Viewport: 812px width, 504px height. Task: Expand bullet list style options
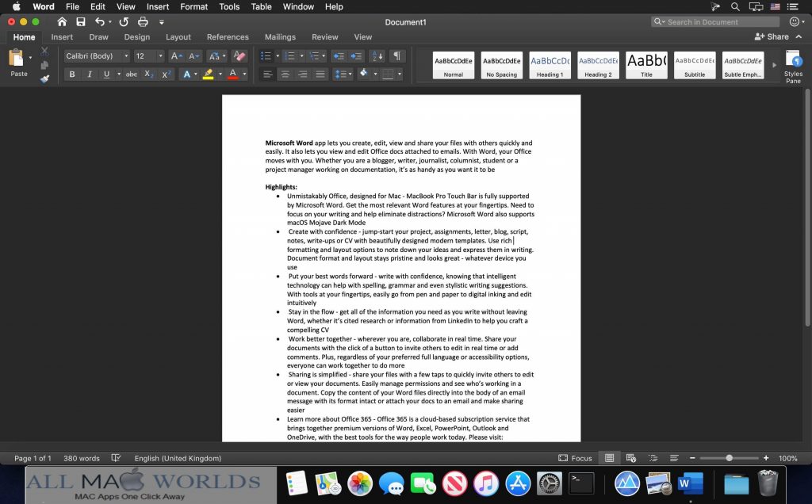pyautogui.click(x=278, y=56)
